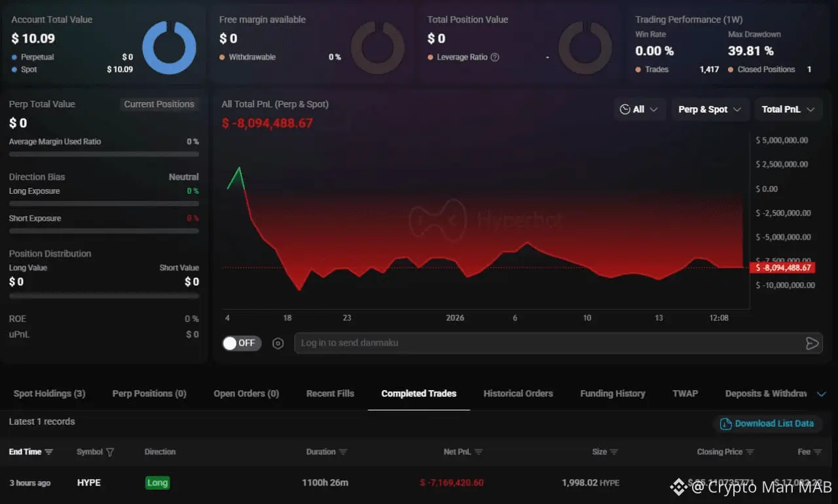Click the Current Positions button
Screen dimensions: 838x504
(x=159, y=104)
